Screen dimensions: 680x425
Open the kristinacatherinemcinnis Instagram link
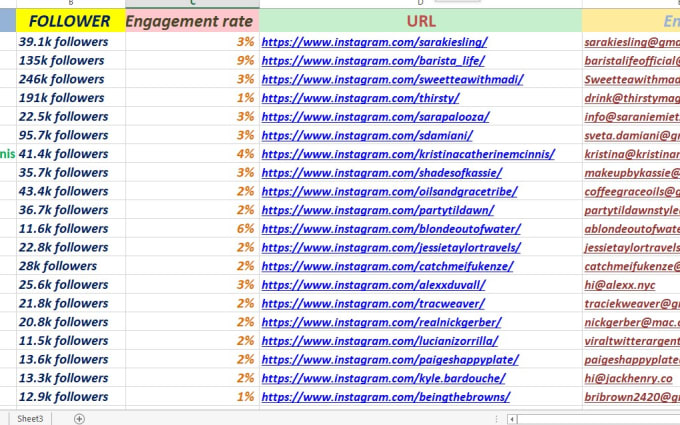point(408,154)
